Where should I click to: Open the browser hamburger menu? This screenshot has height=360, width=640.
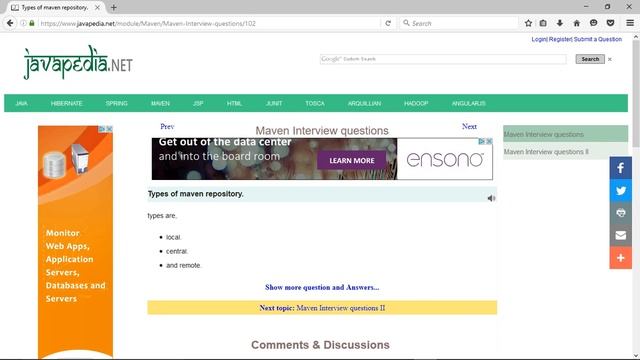click(630, 23)
